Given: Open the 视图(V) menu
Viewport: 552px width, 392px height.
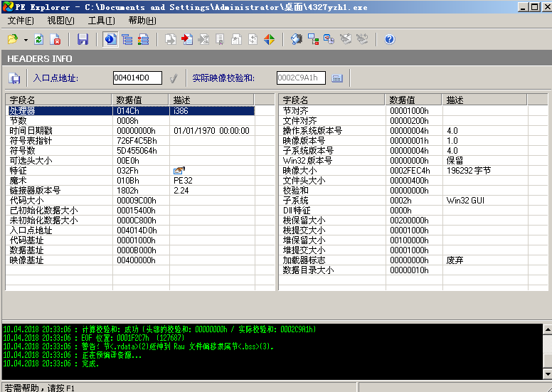Looking at the screenshot, I should point(61,21).
